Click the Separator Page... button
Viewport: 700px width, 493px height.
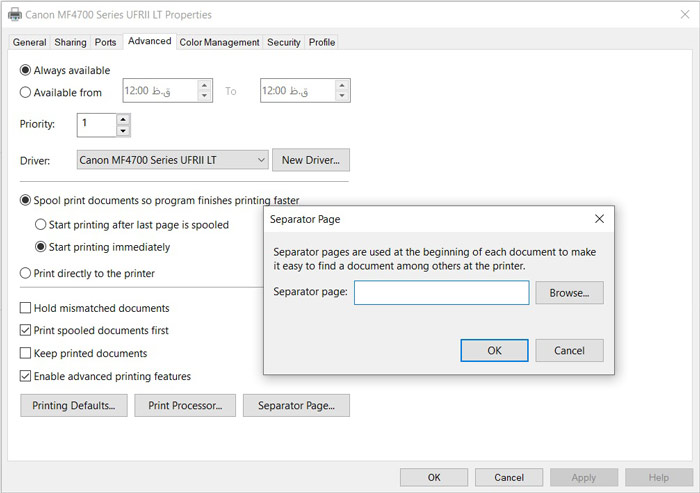click(296, 405)
